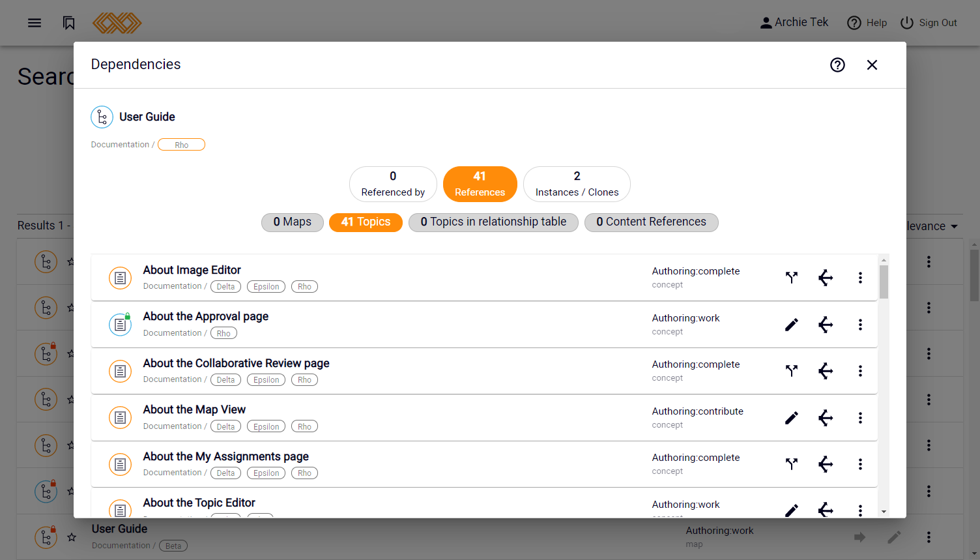Show dependencies arrow for About the Topic Editor

pos(826,510)
